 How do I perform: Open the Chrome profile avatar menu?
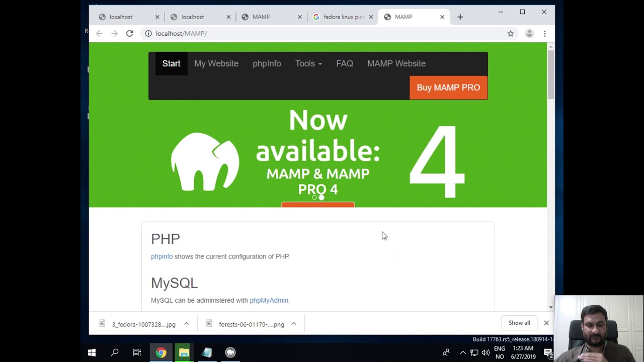click(x=529, y=33)
